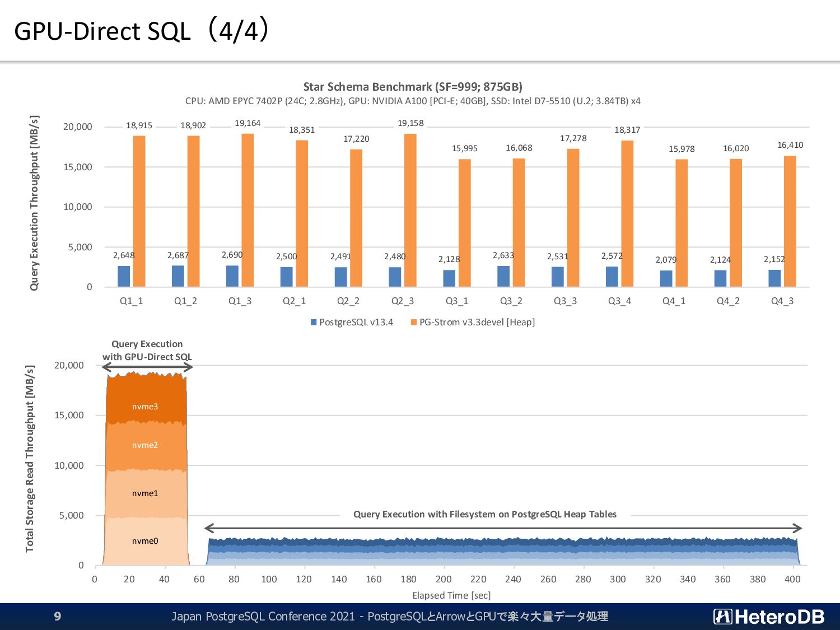The width and height of the screenshot is (840, 630).
Task: Click the orange PG-Strom bar for Q1_1
Action: click(139, 211)
